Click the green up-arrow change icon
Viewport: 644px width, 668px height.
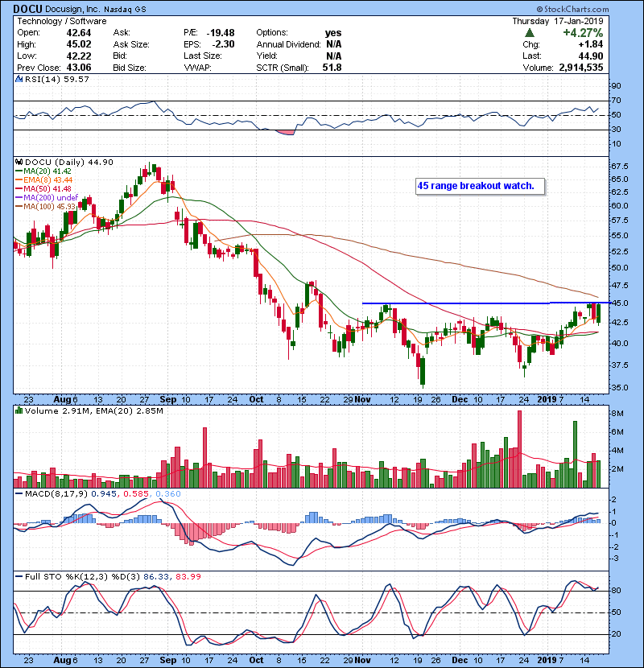[530, 33]
